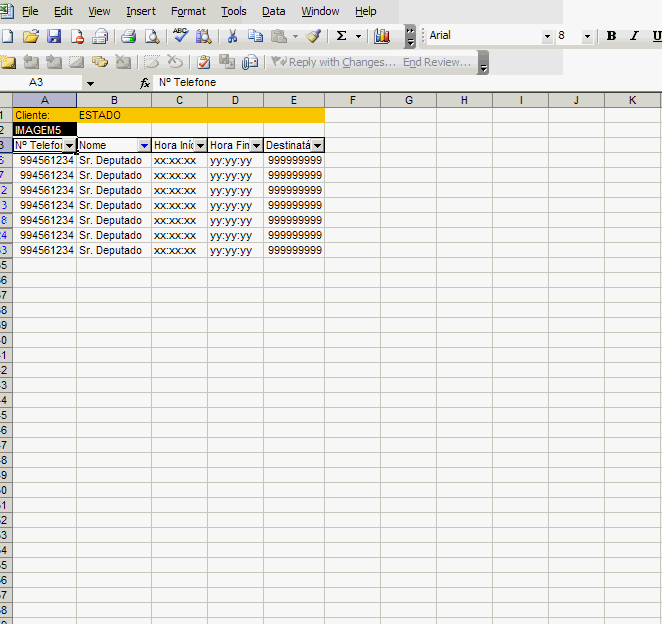Open the Data menu
Image resolution: width=662 pixels, height=624 pixels.
click(x=273, y=11)
